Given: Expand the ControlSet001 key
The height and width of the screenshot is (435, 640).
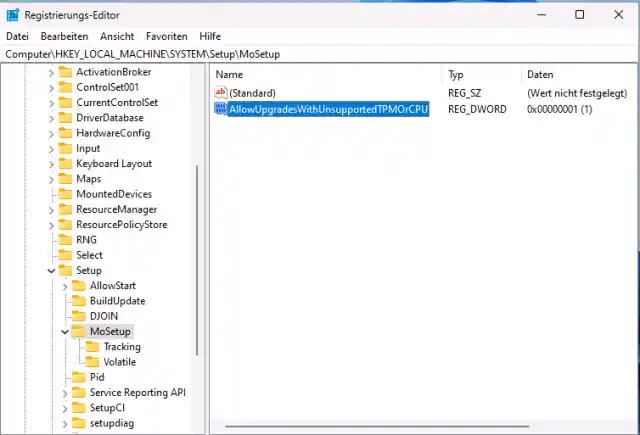Looking at the screenshot, I should pos(51,88).
